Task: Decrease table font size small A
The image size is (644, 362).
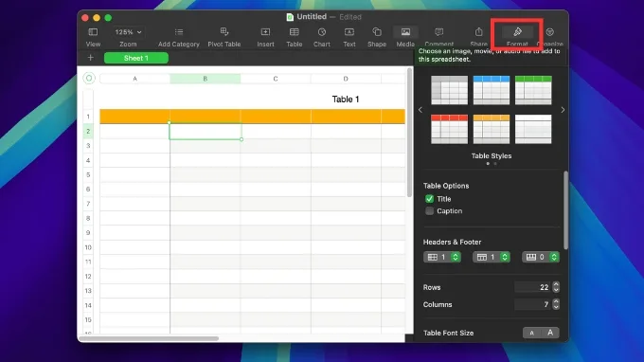Action: 532,333
